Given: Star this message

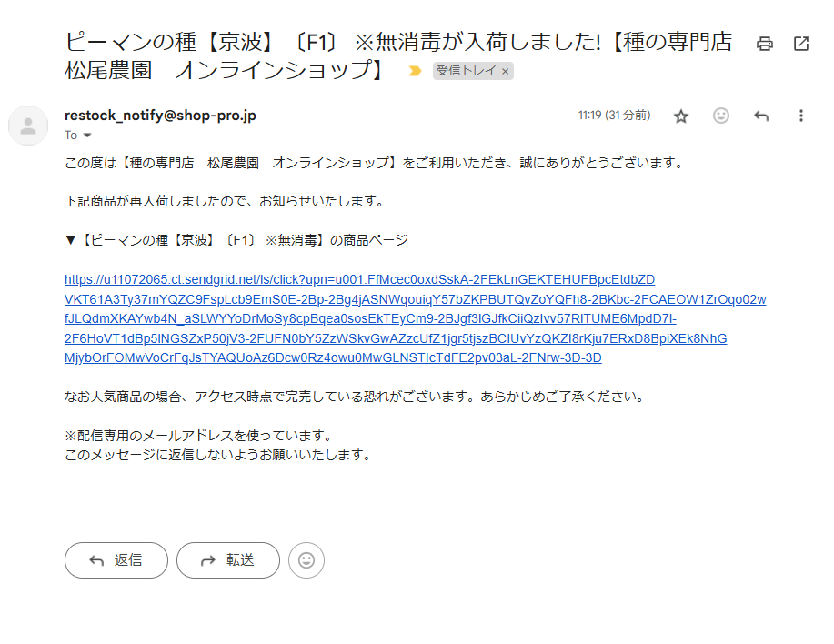Looking at the screenshot, I should (x=681, y=116).
